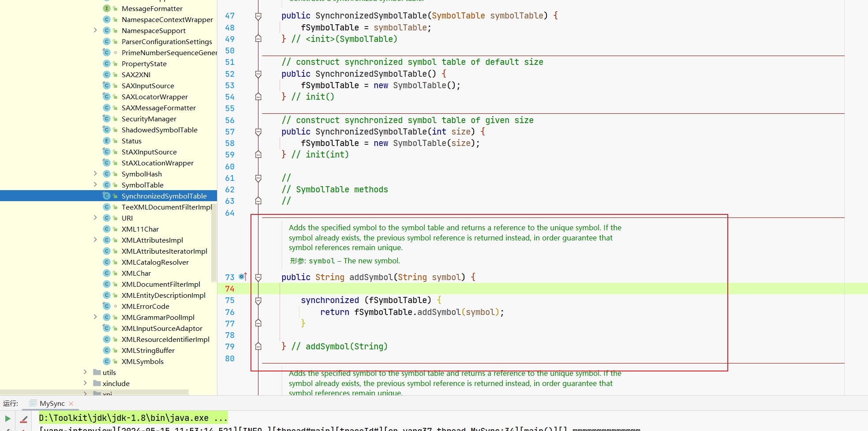This screenshot has height=431, width=868.
Task: Select XML11Char in project tree
Action: click(x=140, y=229)
